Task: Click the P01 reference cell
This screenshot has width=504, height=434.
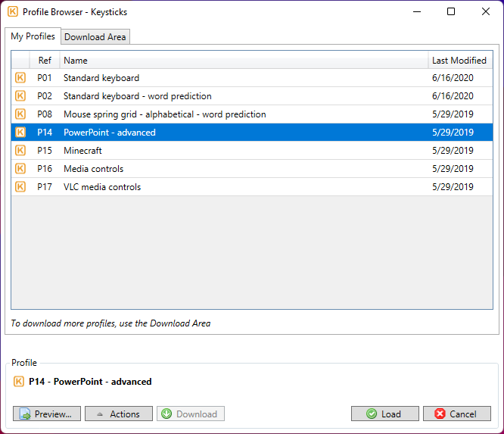Action: pyautogui.click(x=45, y=78)
